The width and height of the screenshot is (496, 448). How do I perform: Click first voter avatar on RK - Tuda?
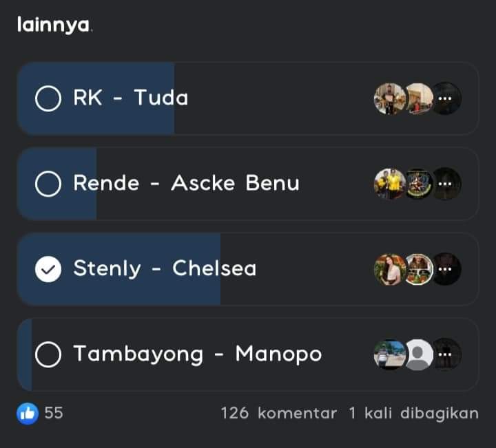[389, 98]
